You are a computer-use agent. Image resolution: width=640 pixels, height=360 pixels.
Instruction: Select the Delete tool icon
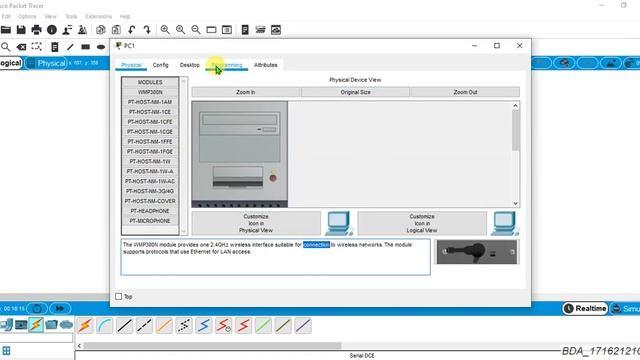click(x=21, y=47)
